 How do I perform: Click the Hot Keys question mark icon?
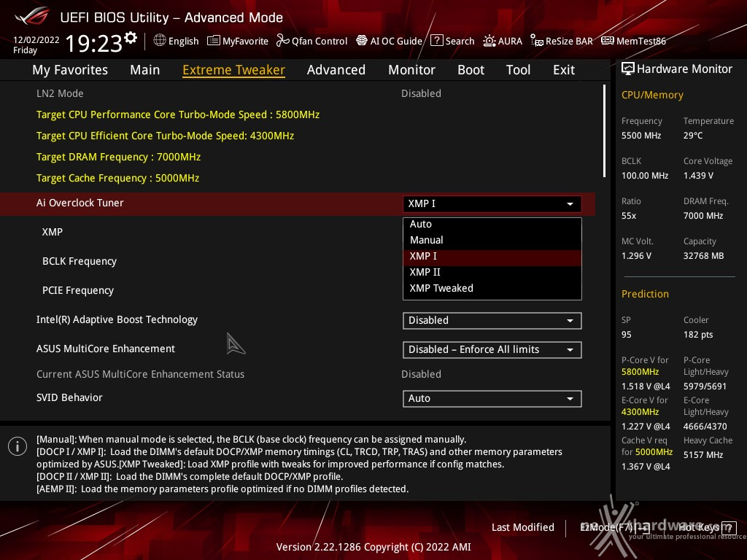[729, 528]
